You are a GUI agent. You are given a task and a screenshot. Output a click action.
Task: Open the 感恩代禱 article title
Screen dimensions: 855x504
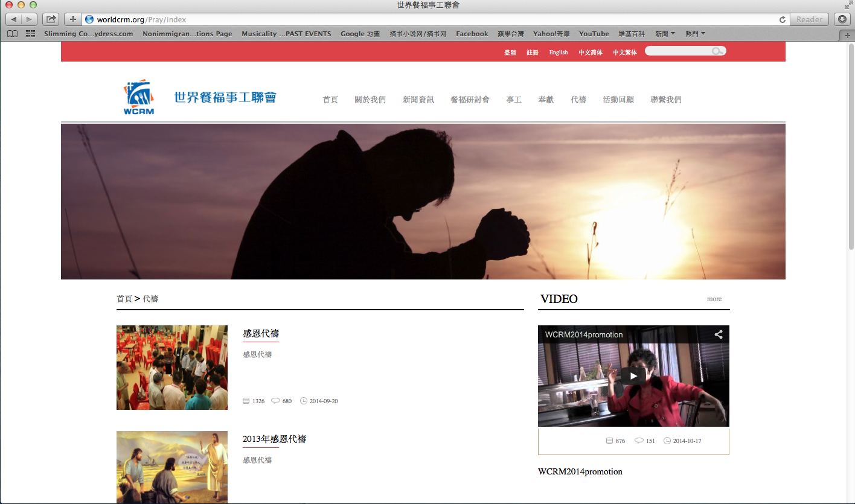click(x=261, y=334)
